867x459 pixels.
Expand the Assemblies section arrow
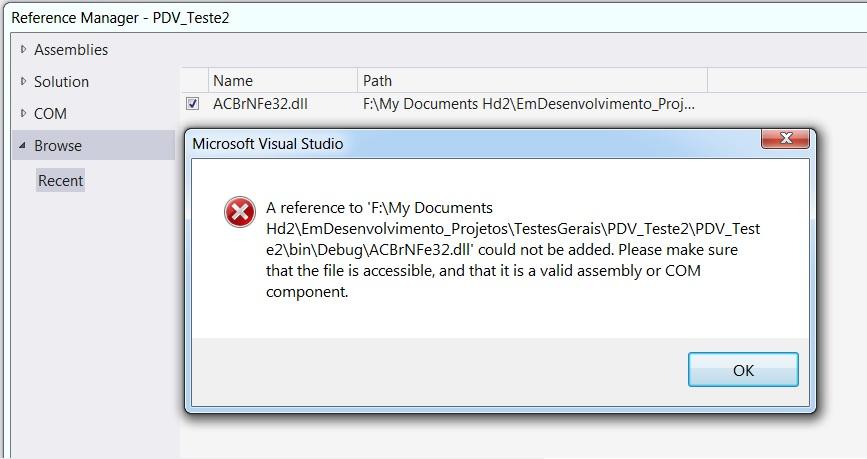23,49
